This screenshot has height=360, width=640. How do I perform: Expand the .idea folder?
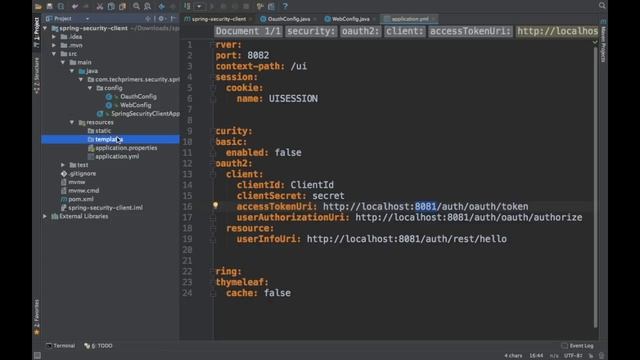point(54,37)
